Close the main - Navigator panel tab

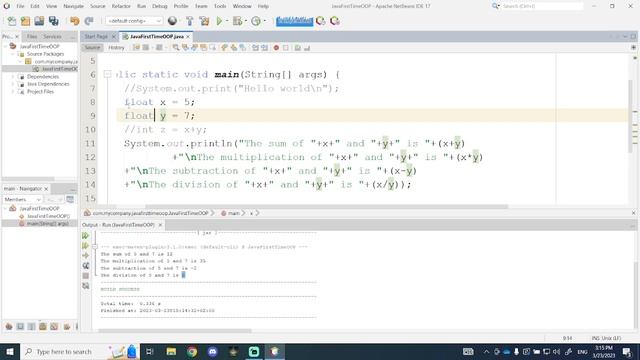[46, 189]
